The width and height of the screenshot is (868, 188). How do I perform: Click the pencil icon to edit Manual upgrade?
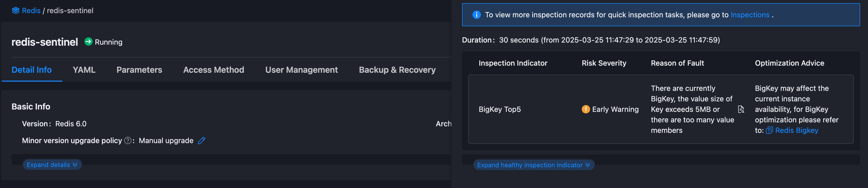point(201,140)
